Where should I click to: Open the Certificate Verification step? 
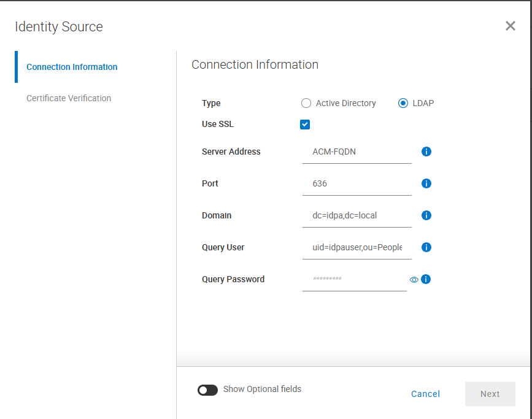(68, 98)
